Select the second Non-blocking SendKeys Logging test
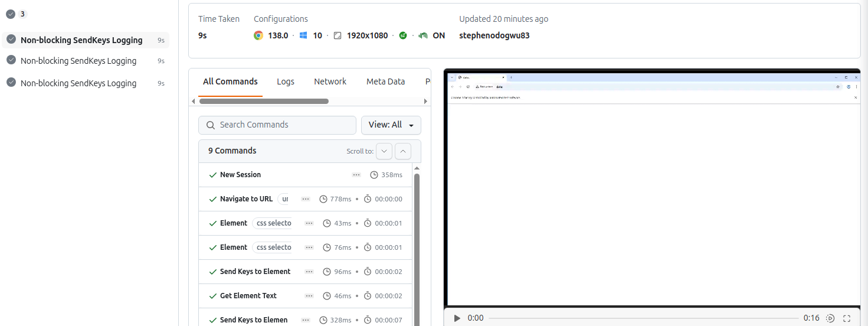The width and height of the screenshot is (868, 326). point(78,61)
